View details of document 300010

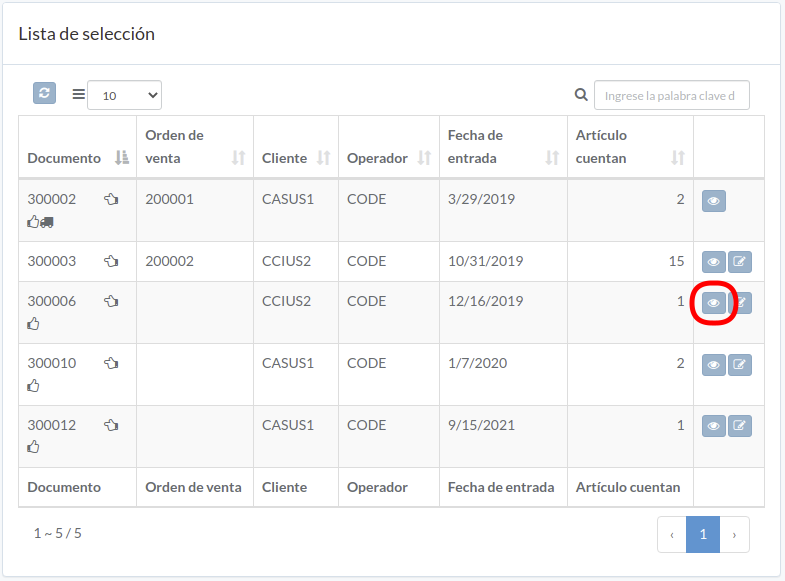[713, 365]
